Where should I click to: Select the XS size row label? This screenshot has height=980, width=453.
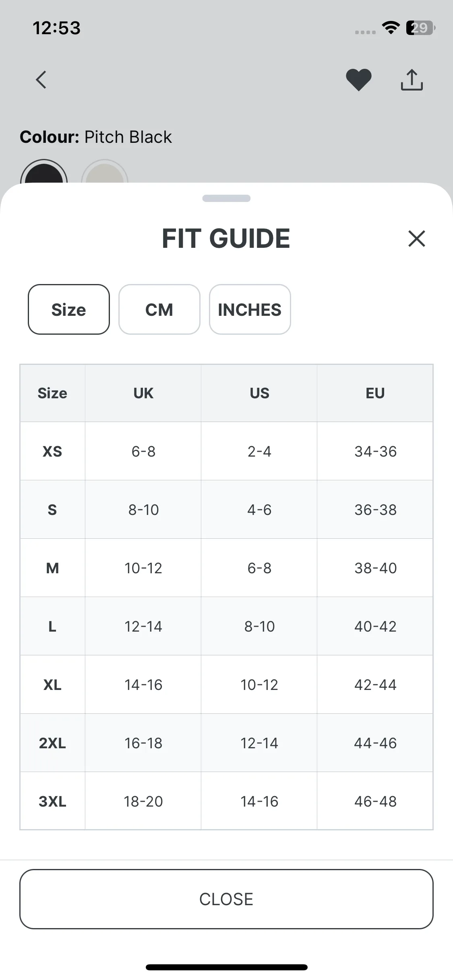pos(52,451)
